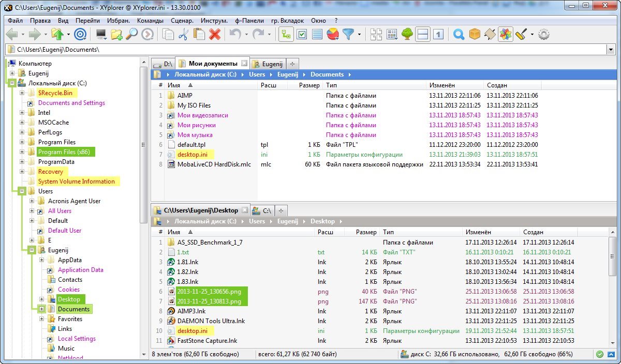Open the hotlist target icon in toolbar
The image size is (621, 364).
tap(80, 35)
